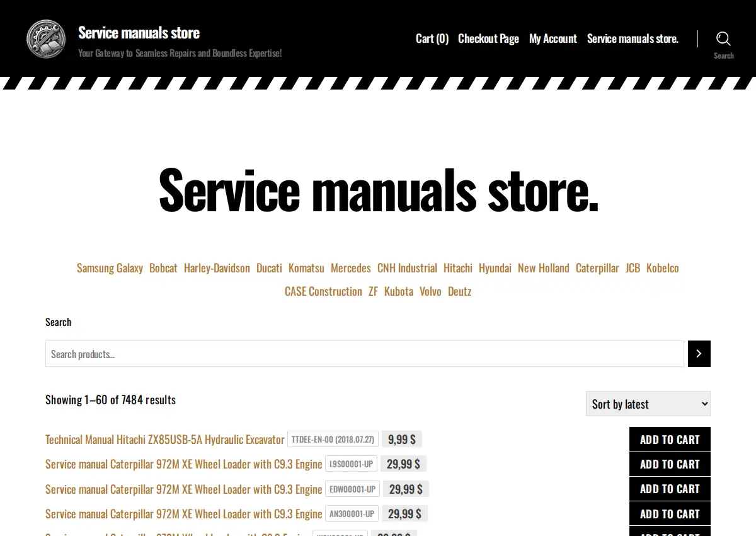Add EDW00001-UP Caterpillar manual to cart
Image resolution: width=756 pixels, height=536 pixels.
pyautogui.click(x=670, y=489)
